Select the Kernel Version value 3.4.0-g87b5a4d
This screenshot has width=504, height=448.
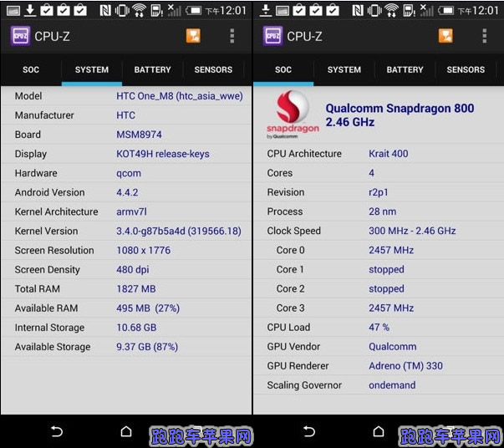point(150,231)
